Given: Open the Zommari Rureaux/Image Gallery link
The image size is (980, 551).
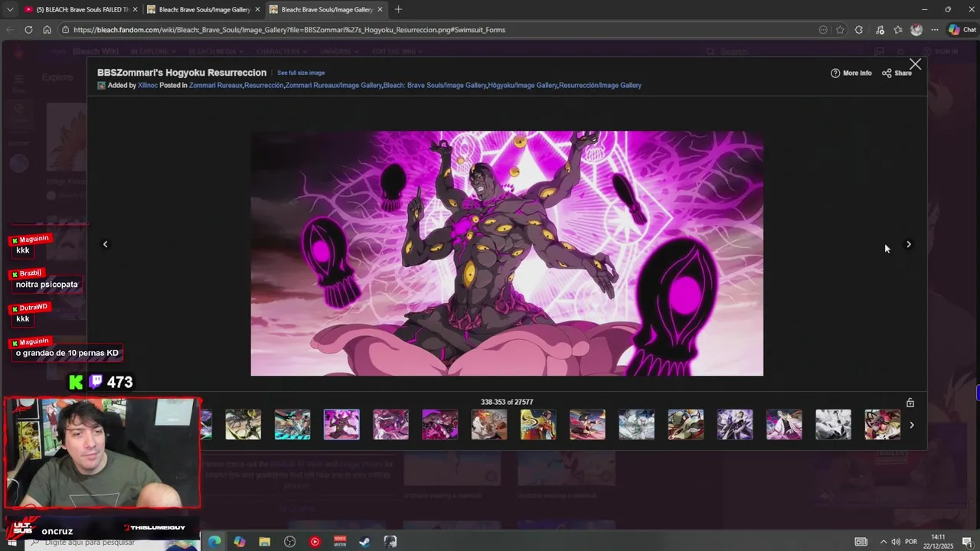Looking at the screenshot, I should click(333, 85).
